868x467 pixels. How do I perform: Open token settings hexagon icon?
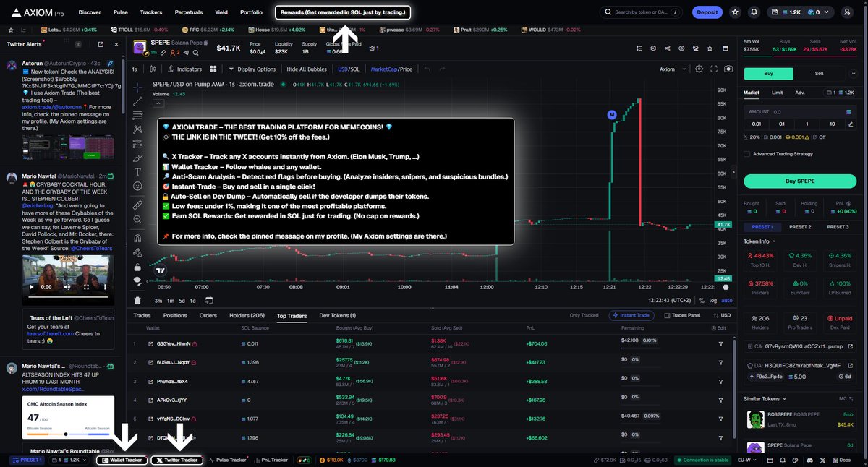click(652, 48)
